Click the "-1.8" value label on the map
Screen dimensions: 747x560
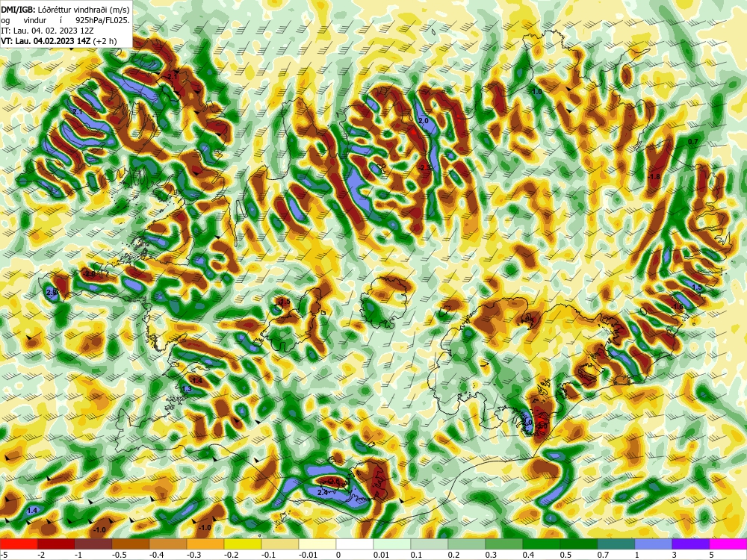click(654, 177)
